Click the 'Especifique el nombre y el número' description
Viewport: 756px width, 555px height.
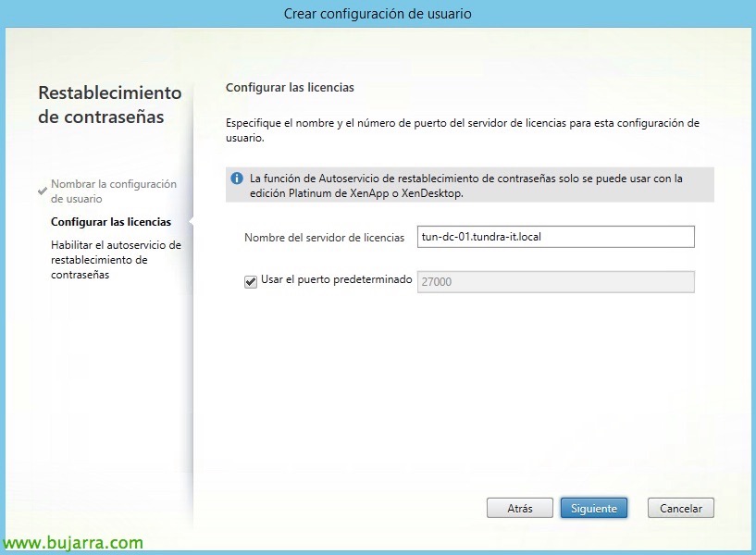click(x=463, y=130)
